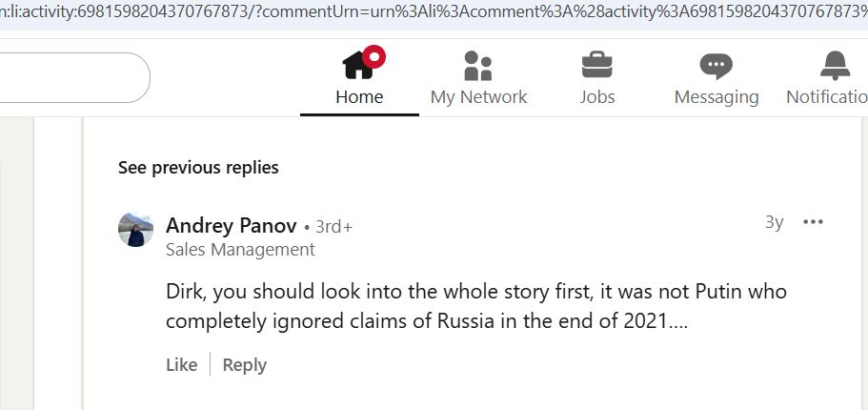Click Andrey Panov's profile picture
This screenshot has width=868, height=410.
click(135, 230)
